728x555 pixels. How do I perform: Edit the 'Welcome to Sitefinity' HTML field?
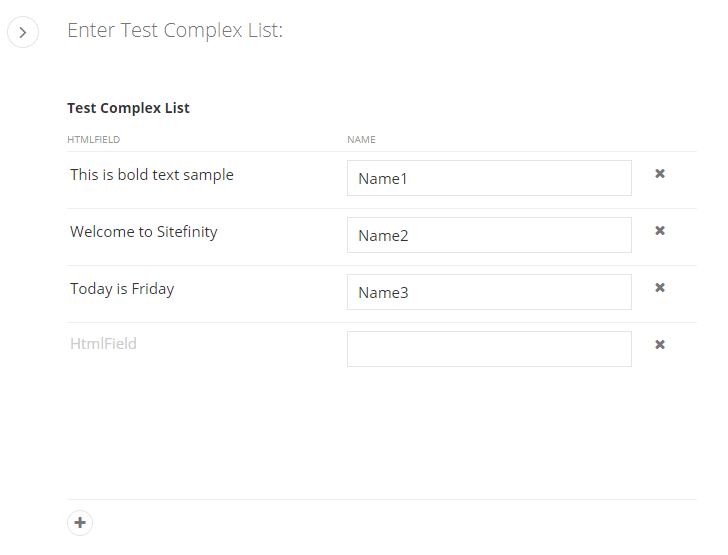coord(143,232)
